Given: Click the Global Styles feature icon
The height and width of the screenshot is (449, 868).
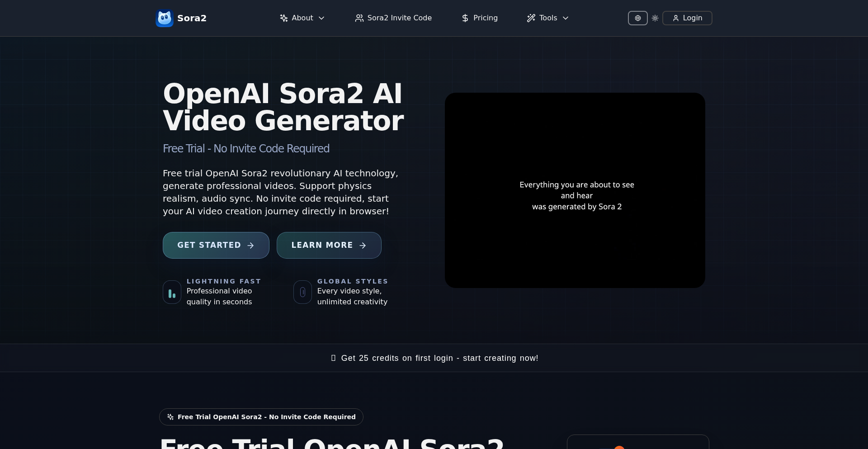Looking at the screenshot, I should (x=302, y=292).
